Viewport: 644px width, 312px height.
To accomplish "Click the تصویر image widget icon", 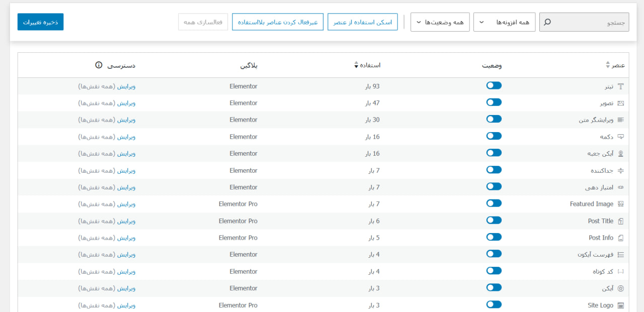I will [x=621, y=103].
